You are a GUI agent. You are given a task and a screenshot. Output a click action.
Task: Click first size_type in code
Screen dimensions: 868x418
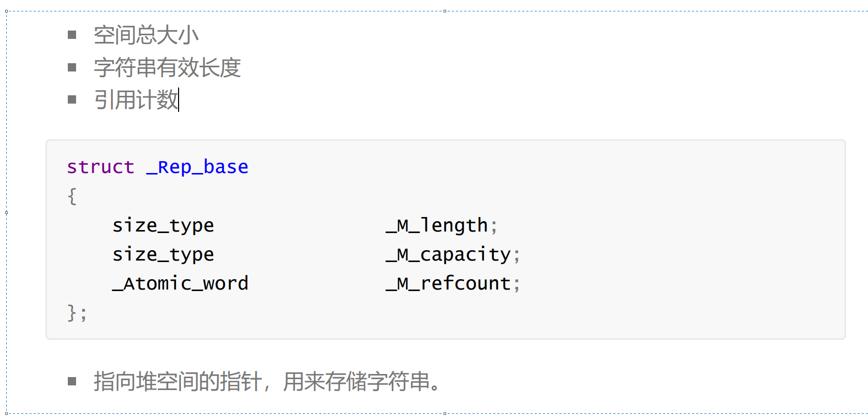pos(163,225)
